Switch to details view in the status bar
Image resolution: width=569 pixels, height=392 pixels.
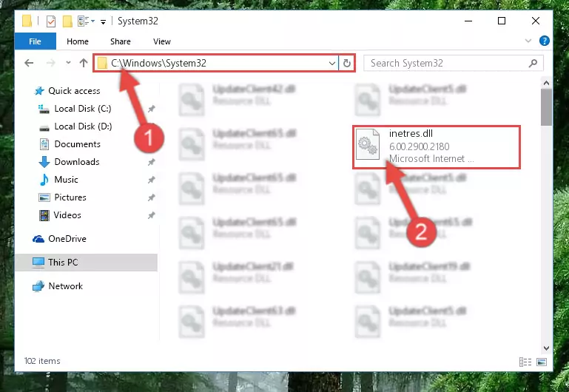click(x=525, y=362)
